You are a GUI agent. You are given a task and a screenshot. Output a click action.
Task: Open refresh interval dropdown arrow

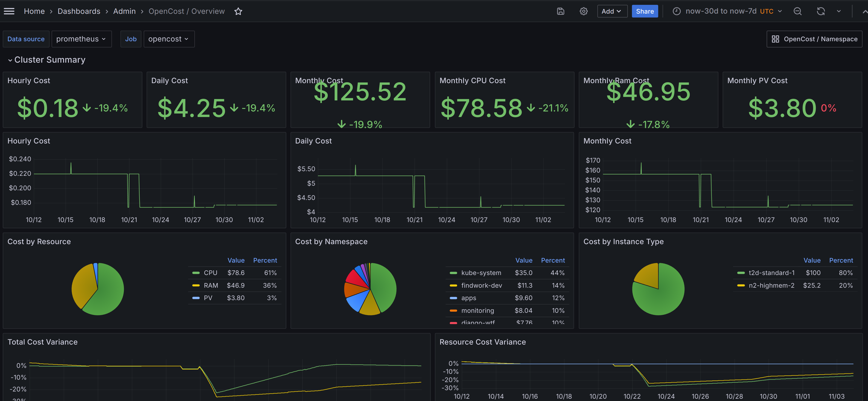coord(839,12)
